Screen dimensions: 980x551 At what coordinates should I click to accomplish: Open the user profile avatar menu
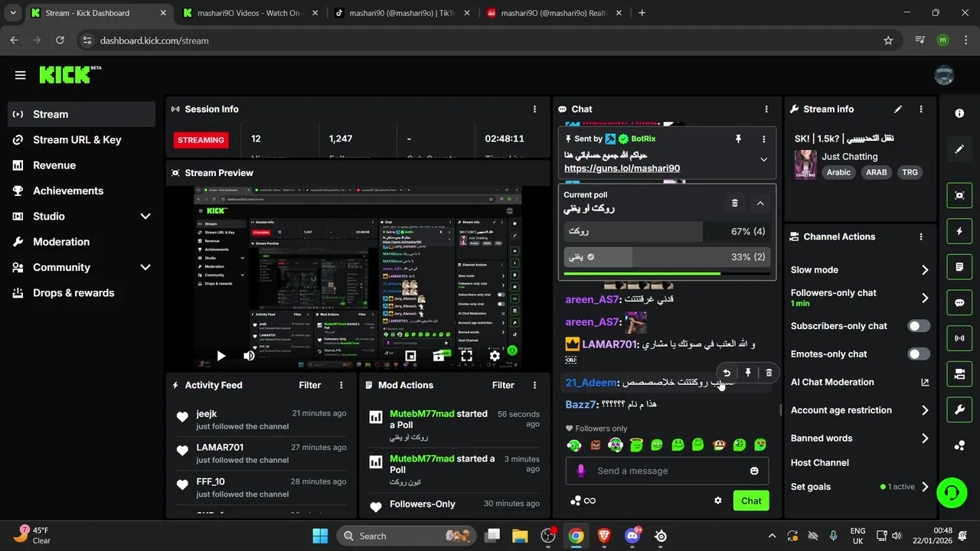[944, 75]
